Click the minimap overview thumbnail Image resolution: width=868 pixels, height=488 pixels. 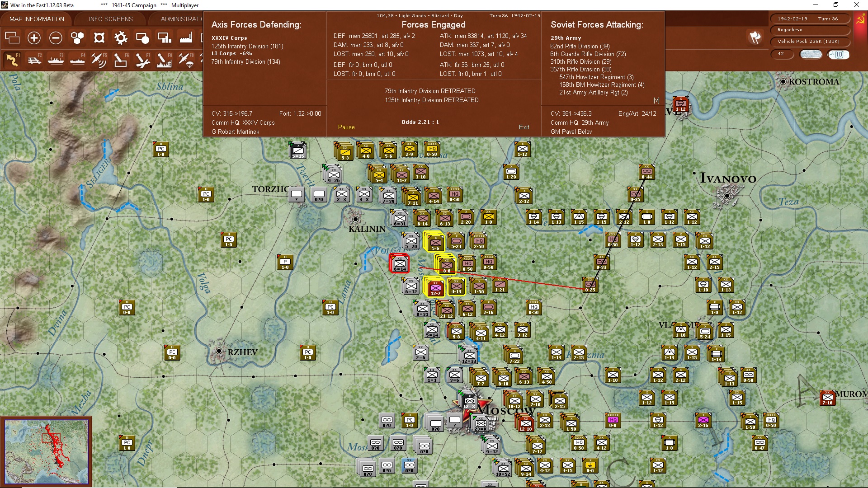47,451
